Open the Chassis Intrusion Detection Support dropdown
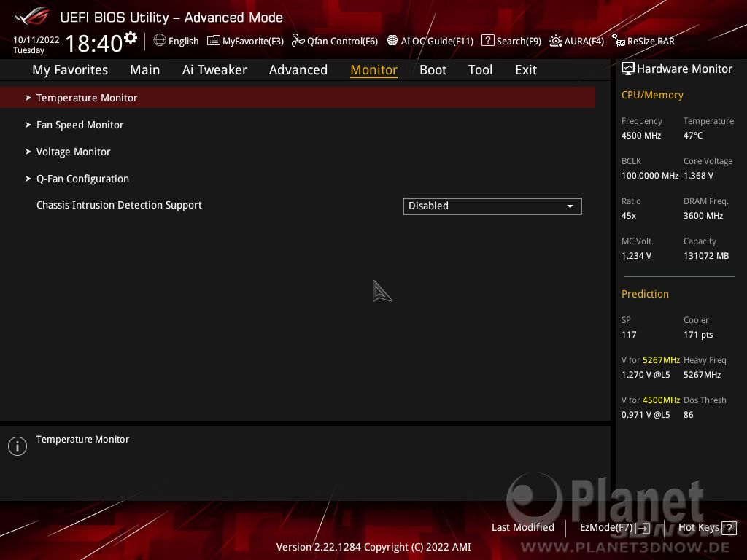This screenshot has height=560, width=747. pyautogui.click(x=492, y=206)
